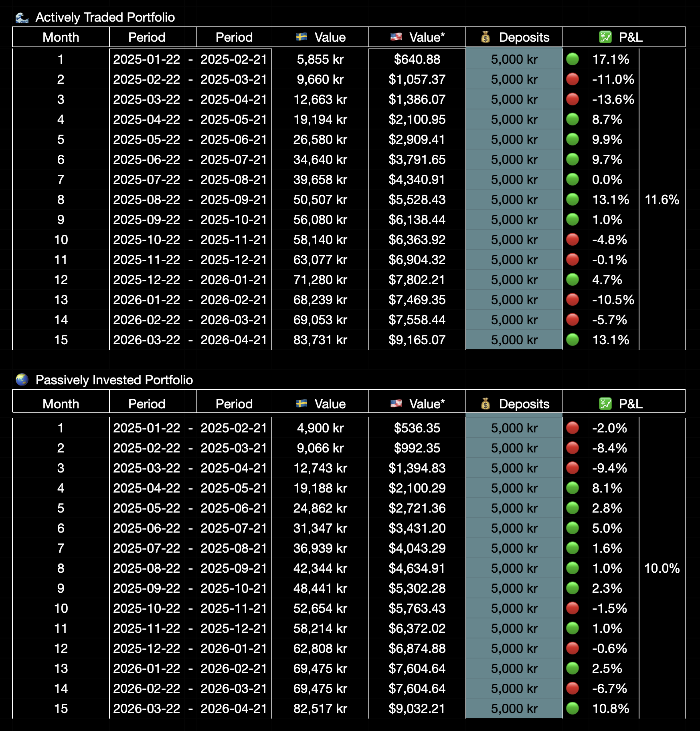Collapse the Passively Invested Portfolio section
This screenshot has height=731, width=700.
[114, 380]
